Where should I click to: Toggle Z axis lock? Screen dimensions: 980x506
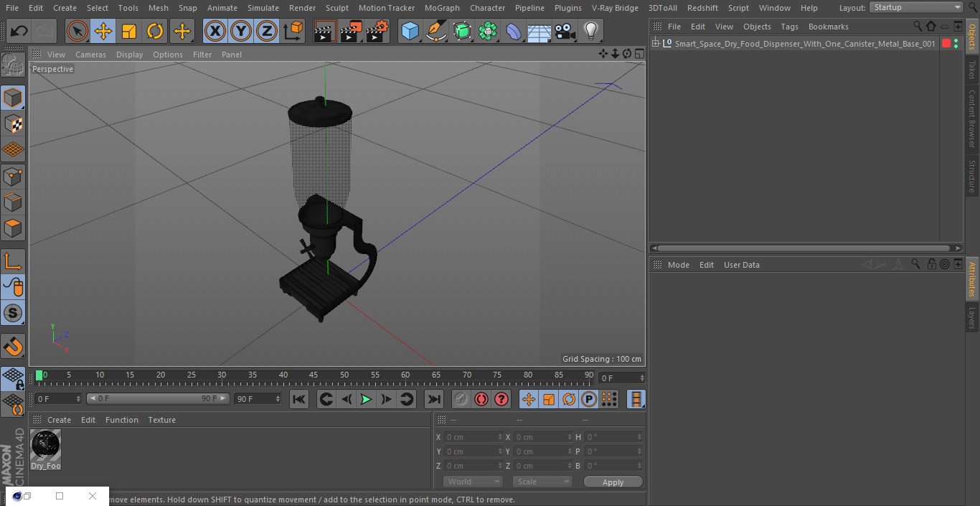click(267, 31)
